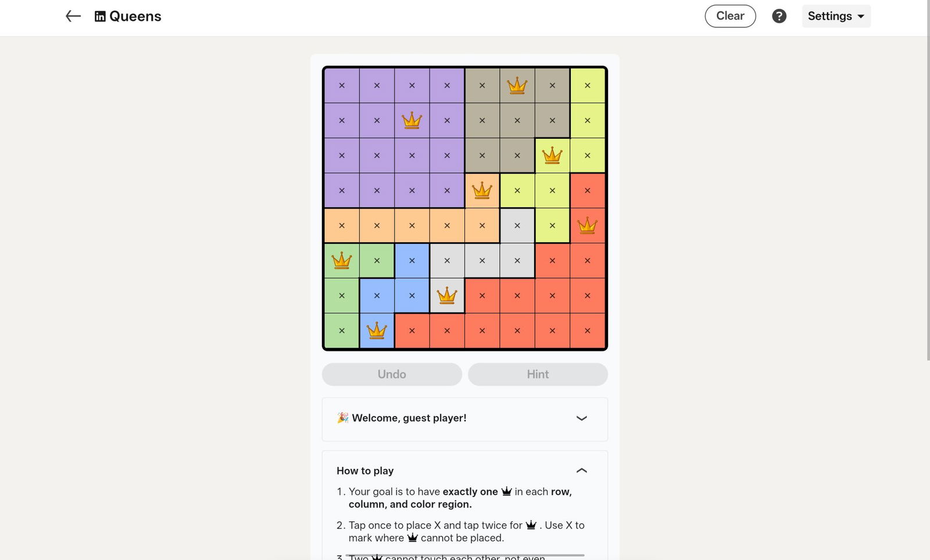The image size is (930, 560).
Task: Click the crown in the red region
Action: tap(587, 225)
